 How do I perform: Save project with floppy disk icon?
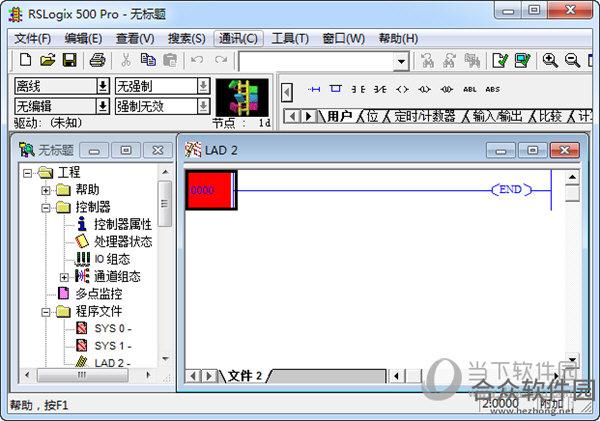[70, 60]
